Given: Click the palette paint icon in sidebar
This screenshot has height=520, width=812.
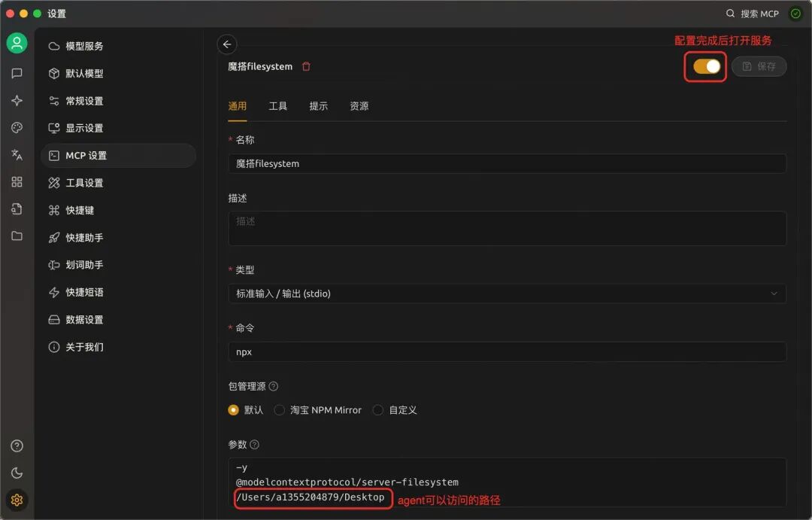Looking at the screenshot, I should (17, 127).
